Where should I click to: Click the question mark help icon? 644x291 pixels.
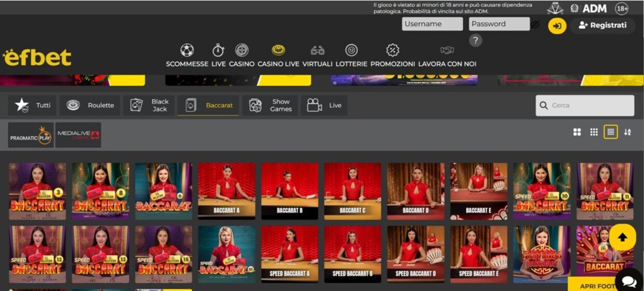476,40
